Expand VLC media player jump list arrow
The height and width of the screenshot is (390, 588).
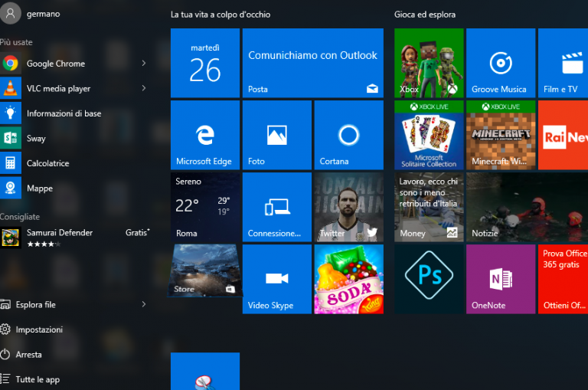click(x=144, y=89)
